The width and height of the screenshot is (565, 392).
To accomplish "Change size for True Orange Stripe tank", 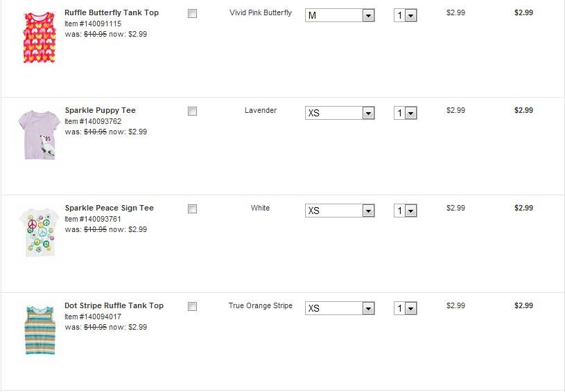I will (340, 308).
